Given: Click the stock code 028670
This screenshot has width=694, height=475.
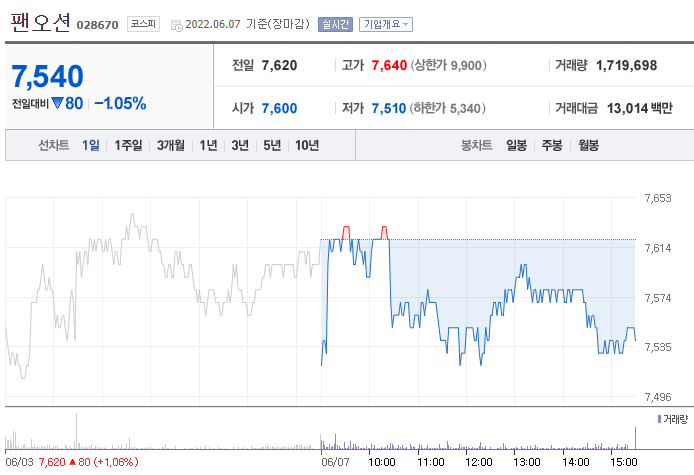Looking at the screenshot, I should pyautogui.click(x=97, y=25).
